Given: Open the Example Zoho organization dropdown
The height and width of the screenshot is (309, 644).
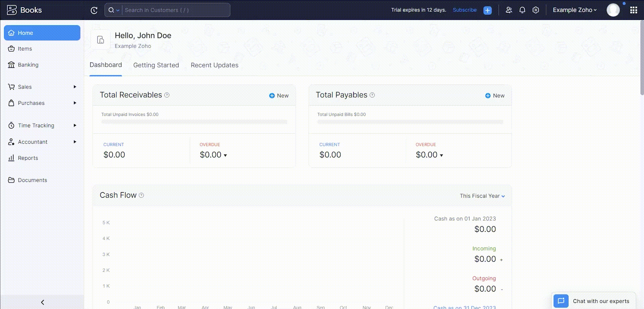Looking at the screenshot, I should pyautogui.click(x=575, y=10).
